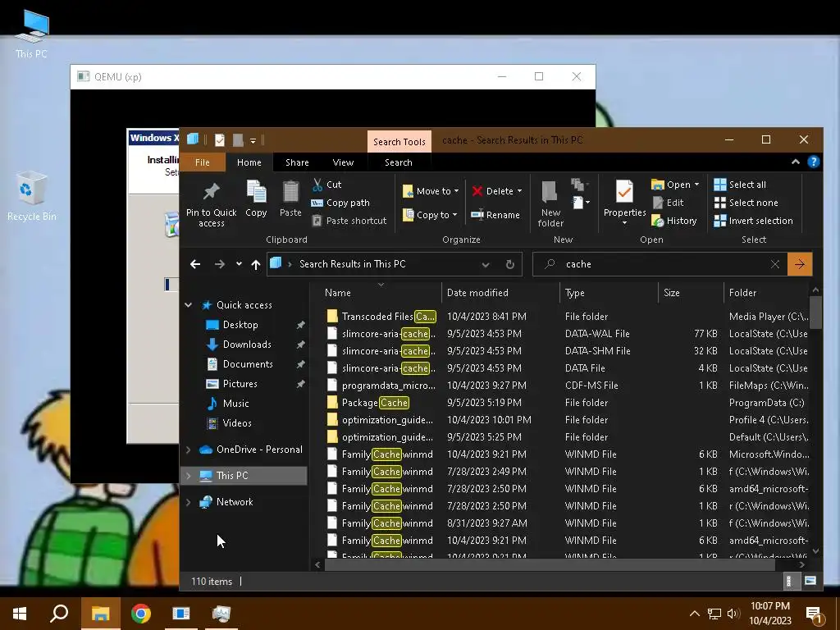This screenshot has width=840, height=630.
Task: Click Select all
Action: click(740, 185)
